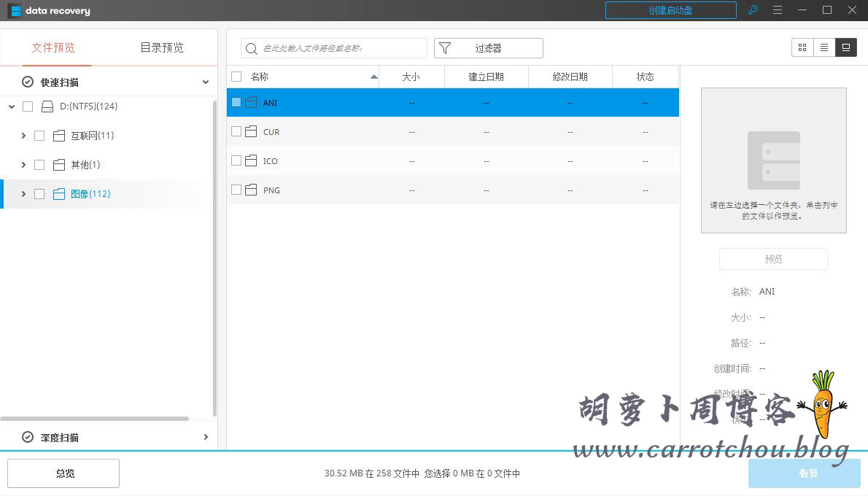Viewport: 868px width, 496px height.
Task: Check the 其他(1) checkbox
Action: pyautogui.click(x=39, y=165)
